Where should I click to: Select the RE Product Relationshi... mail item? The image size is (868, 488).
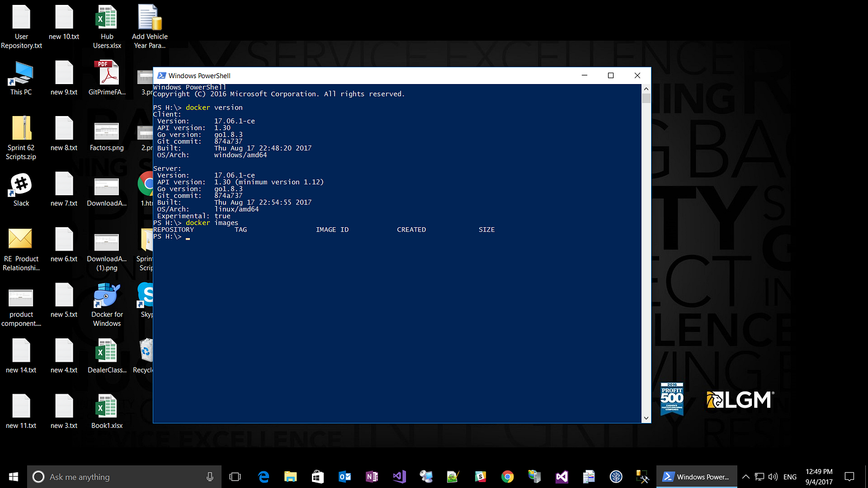[x=21, y=249]
